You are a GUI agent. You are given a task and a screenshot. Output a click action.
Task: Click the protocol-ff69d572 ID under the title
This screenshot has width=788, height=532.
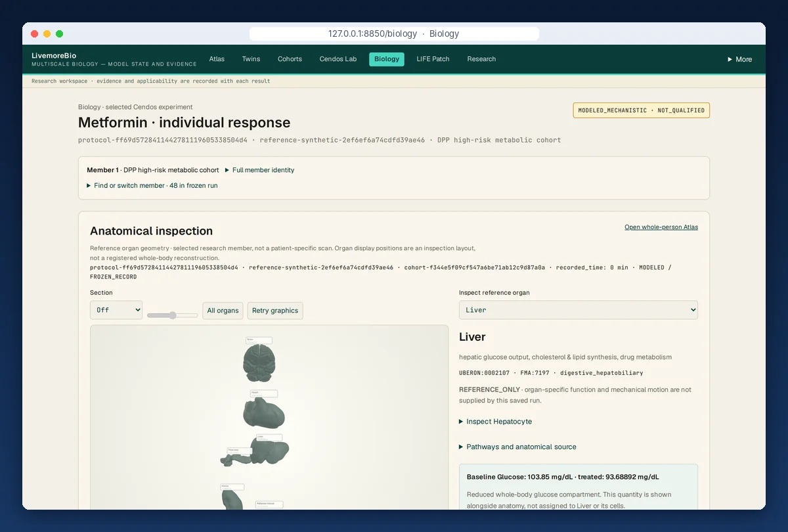point(163,140)
